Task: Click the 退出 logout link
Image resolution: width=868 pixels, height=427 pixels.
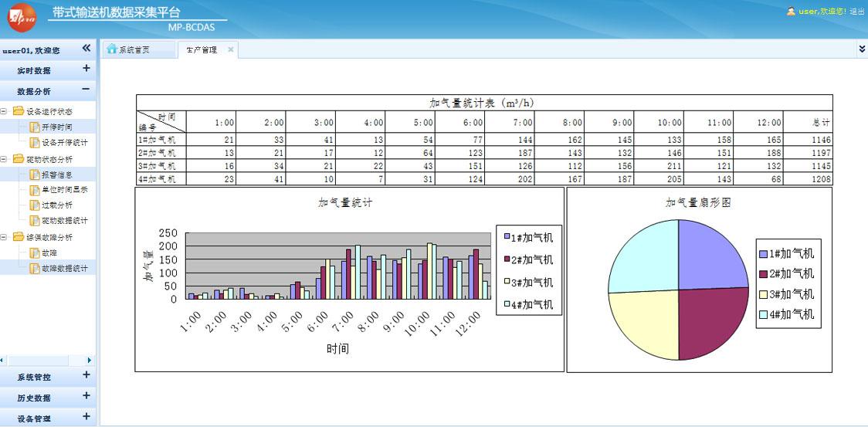Action: pos(857,12)
